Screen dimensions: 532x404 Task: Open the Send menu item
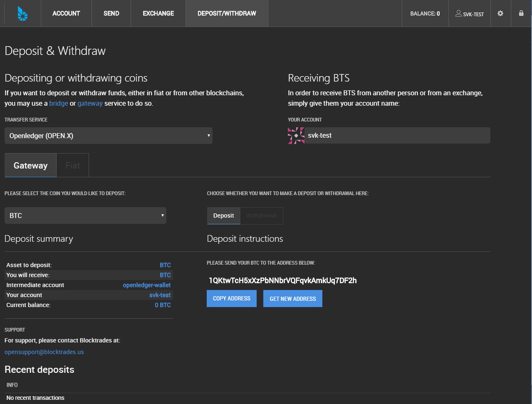[111, 13]
